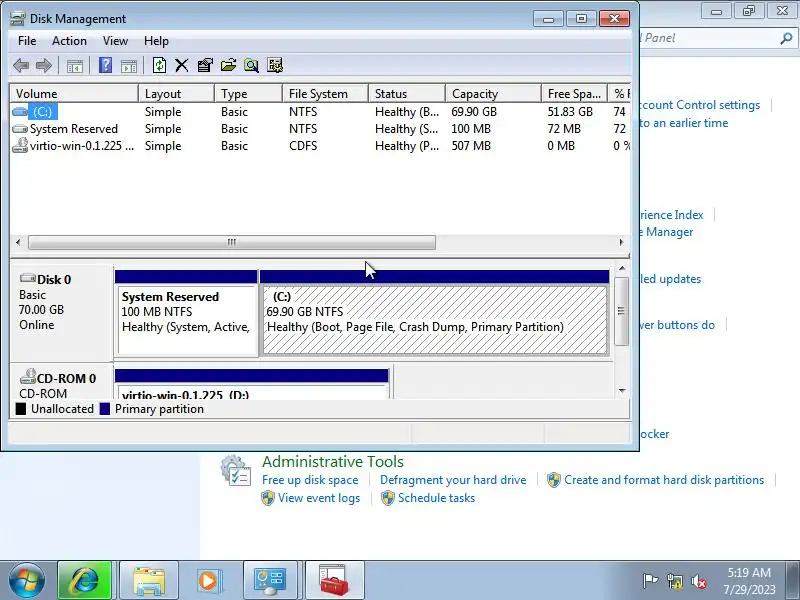The width and height of the screenshot is (800, 600).
Task: Sort by Status column header
Action: [x=407, y=94]
